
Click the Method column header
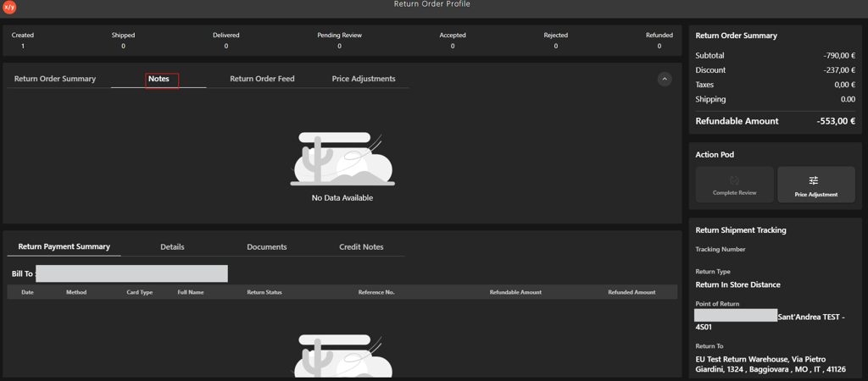point(76,292)
